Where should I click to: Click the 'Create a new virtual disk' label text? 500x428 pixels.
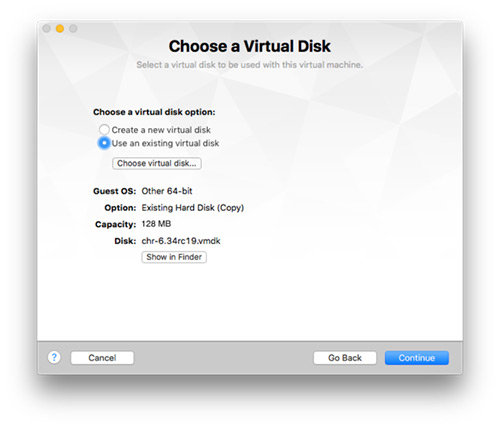point(161,130)
